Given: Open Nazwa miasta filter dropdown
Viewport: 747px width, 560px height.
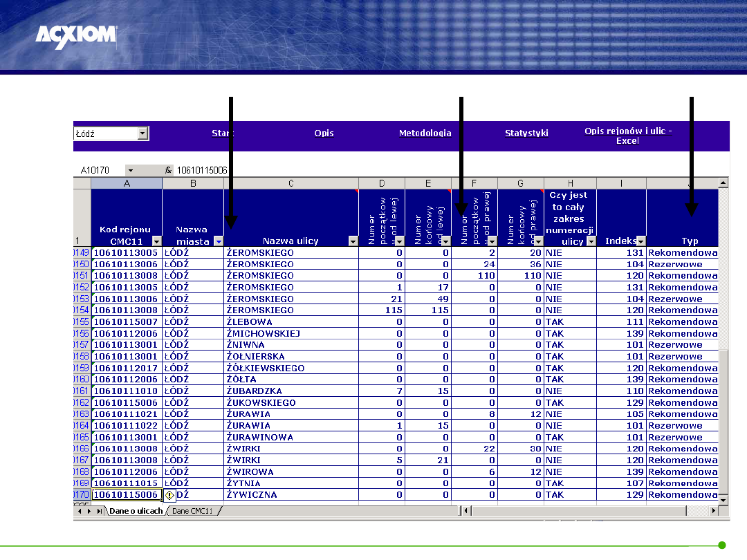Looking at the screenshot, I should point(218,241).
